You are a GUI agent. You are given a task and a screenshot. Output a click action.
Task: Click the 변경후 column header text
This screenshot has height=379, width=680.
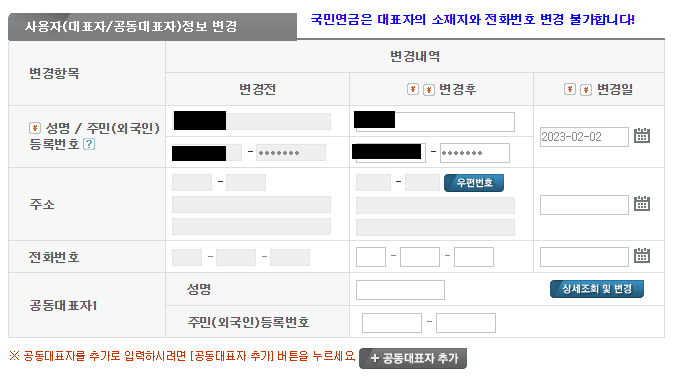458,89
